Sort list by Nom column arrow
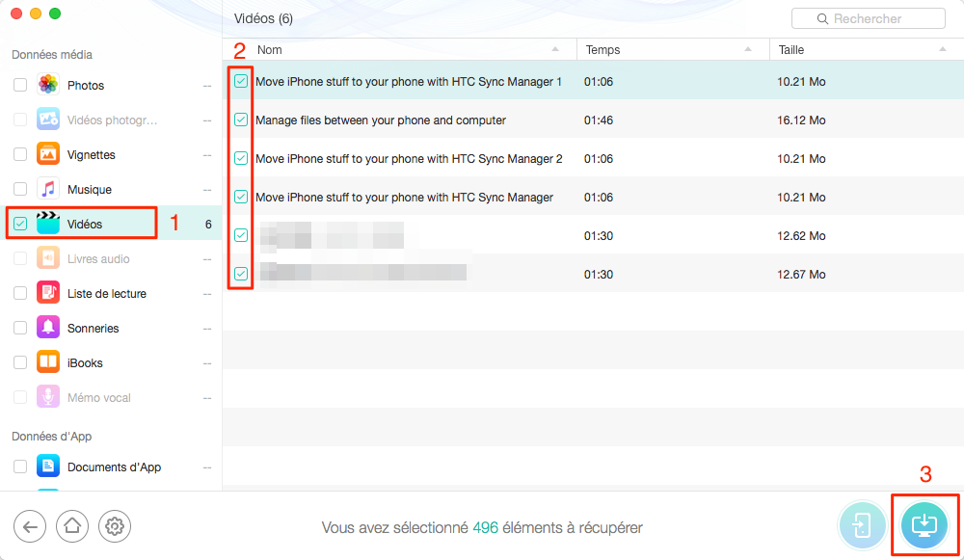 click(x=555, y=49)
